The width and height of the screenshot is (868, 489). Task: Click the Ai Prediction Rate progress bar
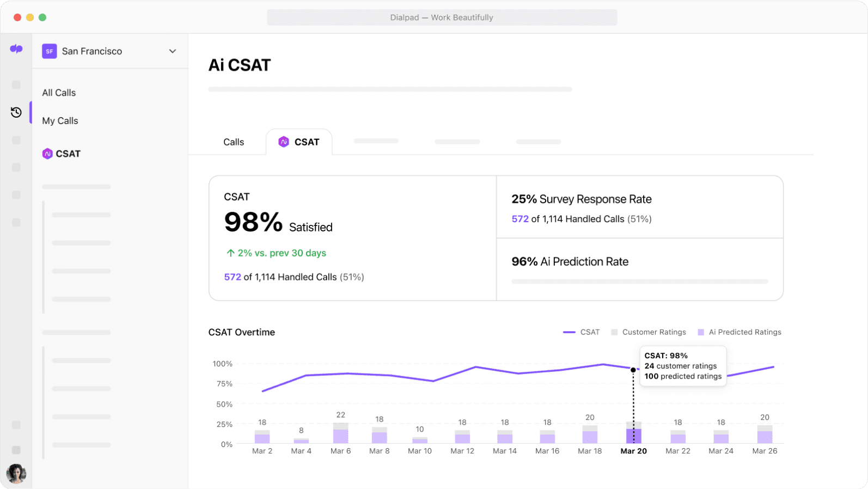tap(639, 282)
